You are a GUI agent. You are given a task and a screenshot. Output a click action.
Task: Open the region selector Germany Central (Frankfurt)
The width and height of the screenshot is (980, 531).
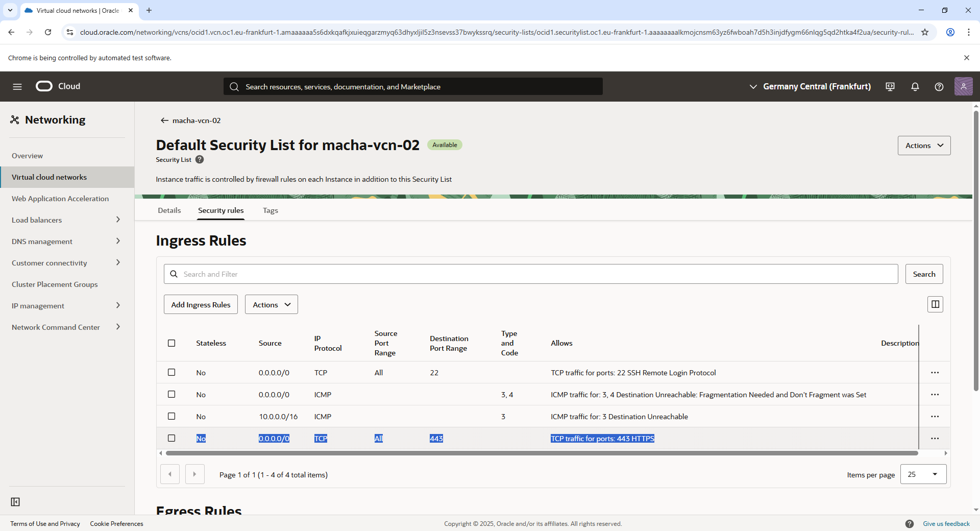click(810, 87)
